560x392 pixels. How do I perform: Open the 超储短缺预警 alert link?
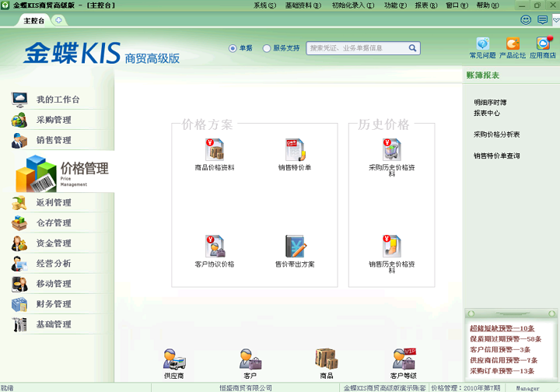tap(502, 328)
